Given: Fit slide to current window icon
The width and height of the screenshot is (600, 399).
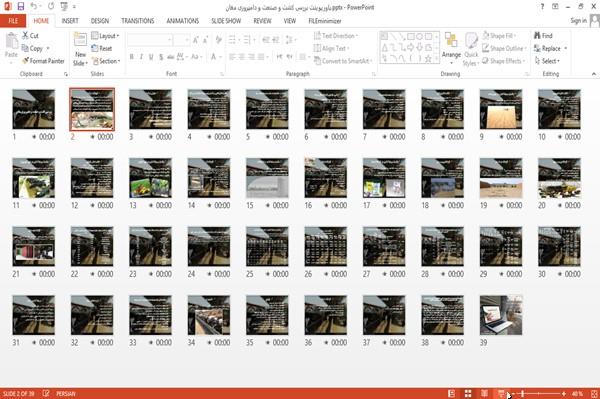Looking at the screenshot, I should tap(594, 393).
